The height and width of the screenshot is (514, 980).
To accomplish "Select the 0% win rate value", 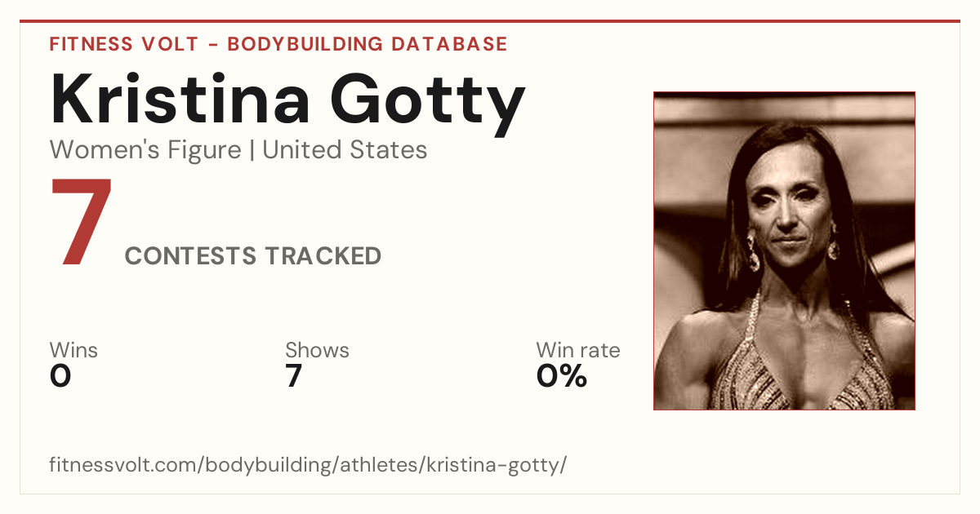I will (x=562, y=376).
